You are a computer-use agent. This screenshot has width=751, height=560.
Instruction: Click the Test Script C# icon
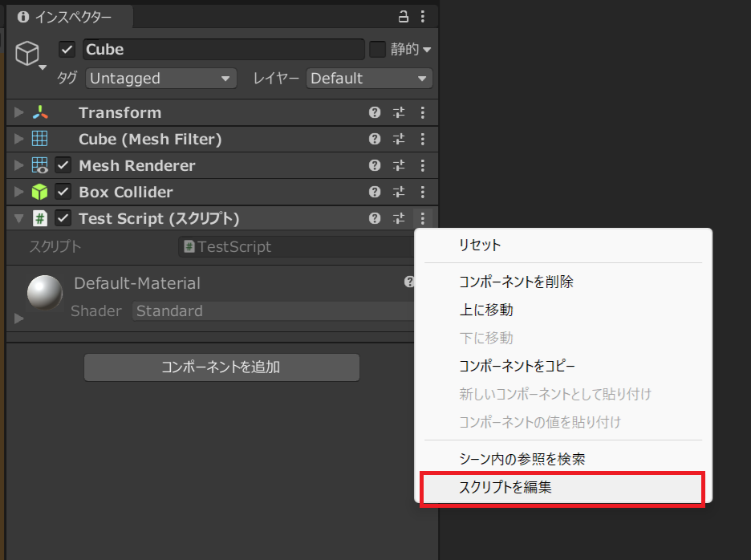tap(40, 218)
